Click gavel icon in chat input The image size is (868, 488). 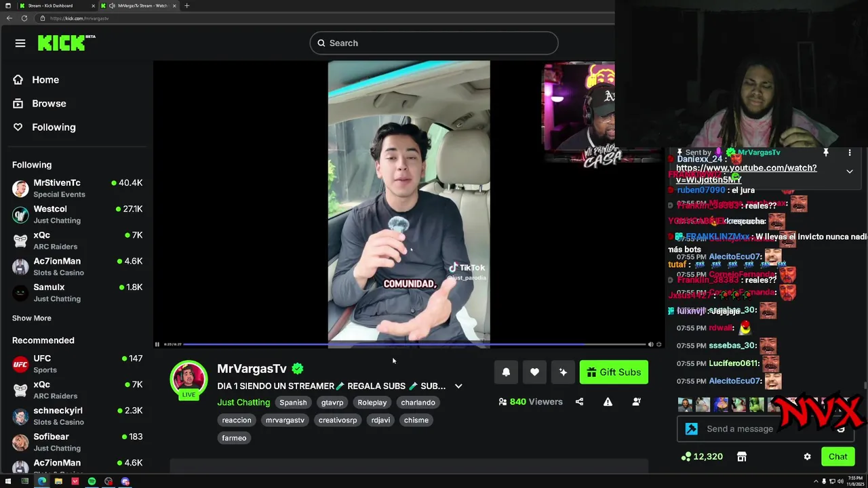coord(692,428)
